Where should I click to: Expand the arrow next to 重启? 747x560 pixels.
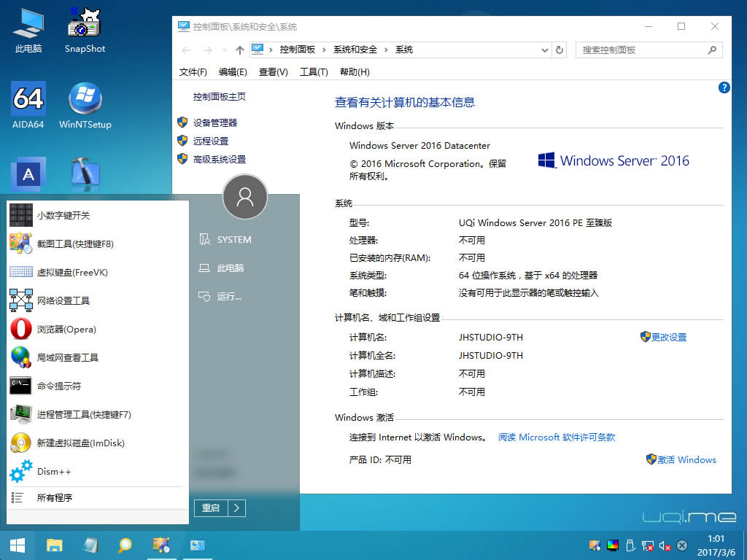[x=237, y=508]
